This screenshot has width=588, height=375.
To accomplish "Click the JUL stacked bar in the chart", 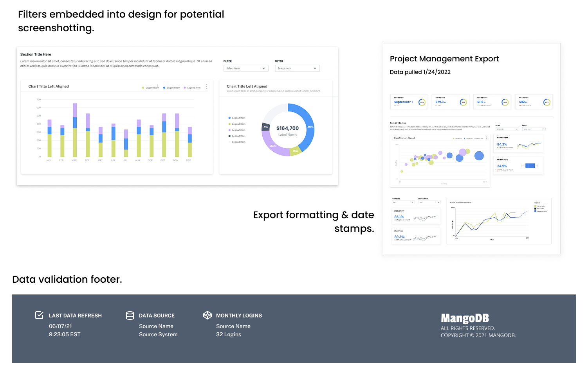I will click(126, 143).
